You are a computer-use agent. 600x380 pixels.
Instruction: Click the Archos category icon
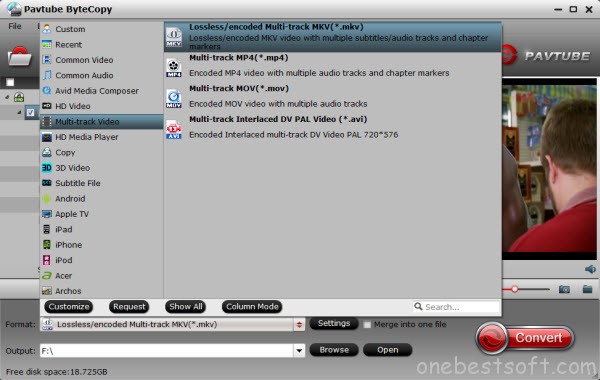47,291
